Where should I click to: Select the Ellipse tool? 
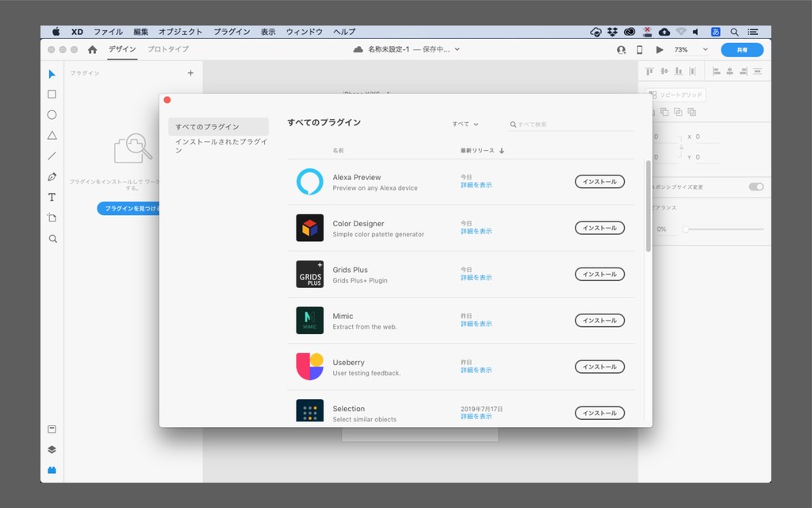[52, 114]
